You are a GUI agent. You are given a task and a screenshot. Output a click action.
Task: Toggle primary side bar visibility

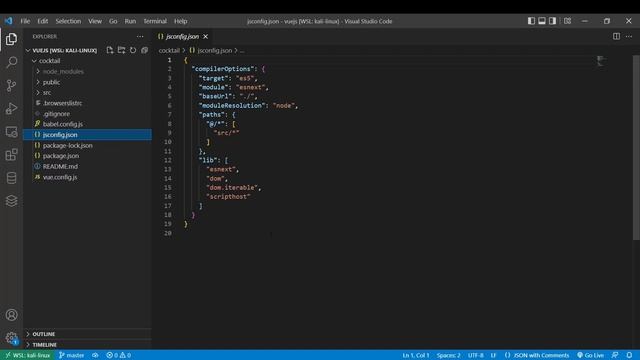point(531,21)
